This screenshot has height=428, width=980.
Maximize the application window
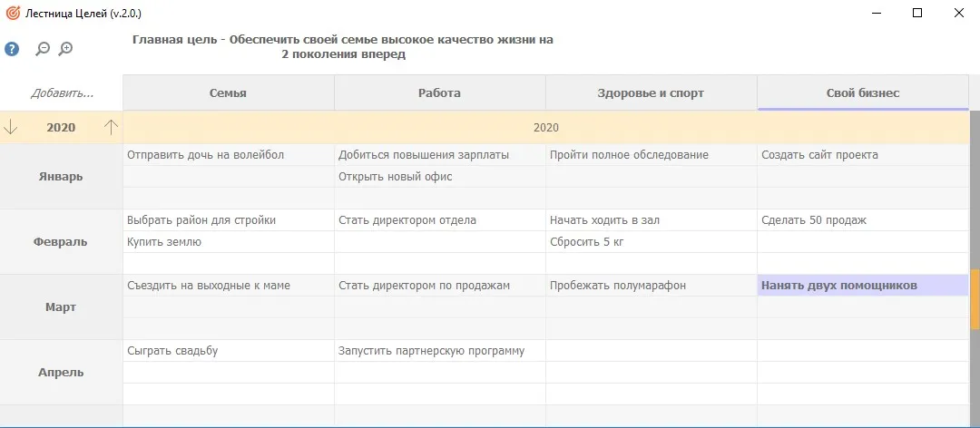[917, 14]
